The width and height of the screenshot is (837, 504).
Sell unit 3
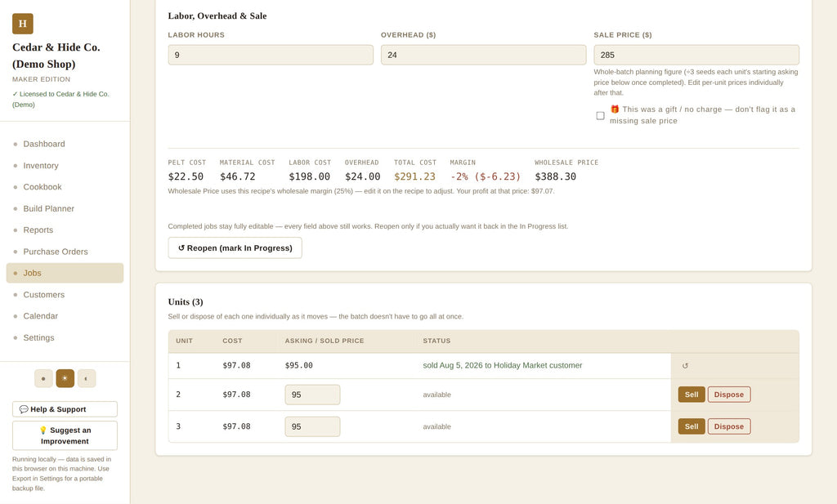(692, 426)
